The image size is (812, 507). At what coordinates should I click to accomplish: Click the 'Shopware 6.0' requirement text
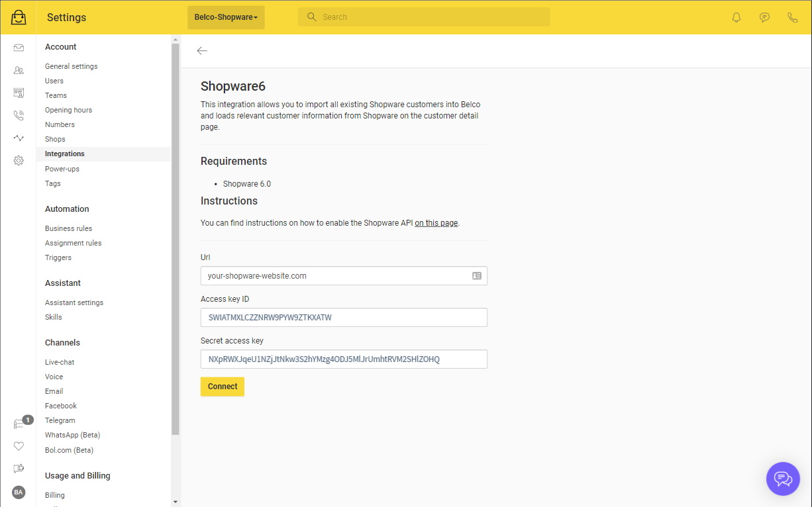click(x=247, y=184)
